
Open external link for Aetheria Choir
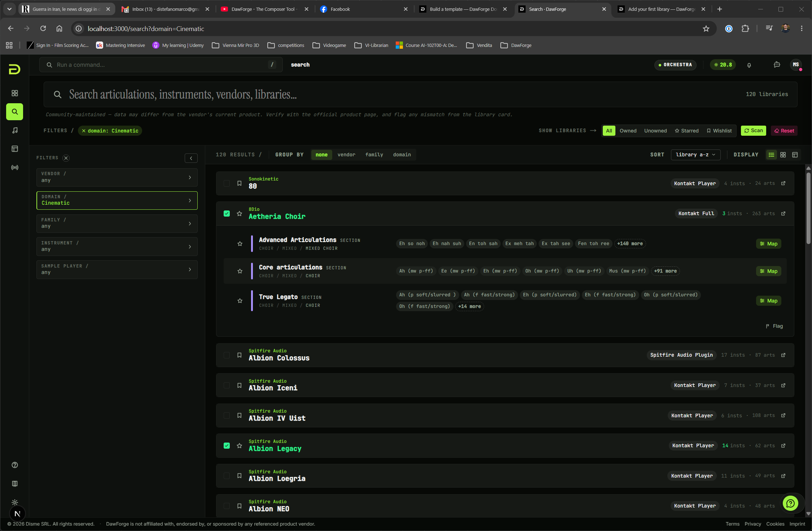[x=783, y=214]
